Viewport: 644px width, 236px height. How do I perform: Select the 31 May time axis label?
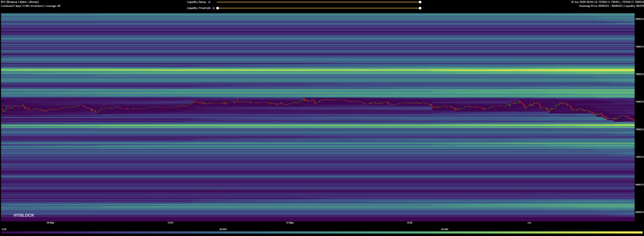(290, 223)
